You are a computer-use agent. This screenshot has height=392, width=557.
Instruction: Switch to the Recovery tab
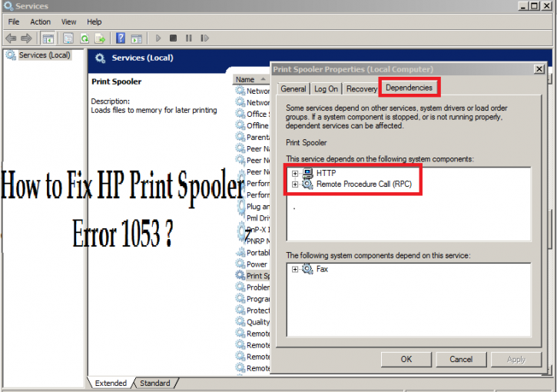point(361,89)
